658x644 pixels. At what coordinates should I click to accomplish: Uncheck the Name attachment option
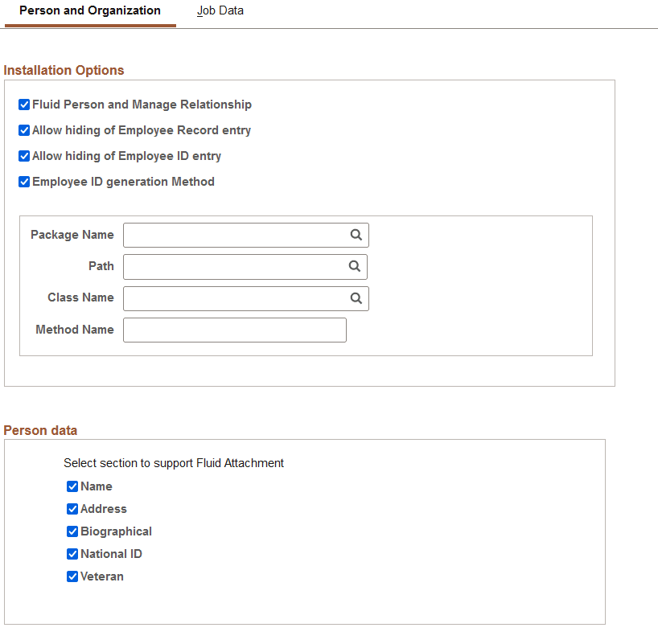[72, 486]
